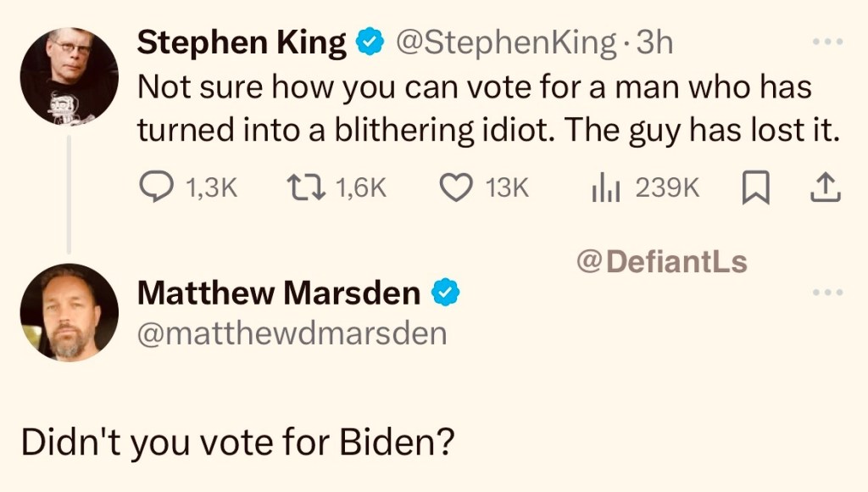The image size is (868, 492).
Task: Open more options on Stephen King's tweet
Action: (x=827, y=41)
